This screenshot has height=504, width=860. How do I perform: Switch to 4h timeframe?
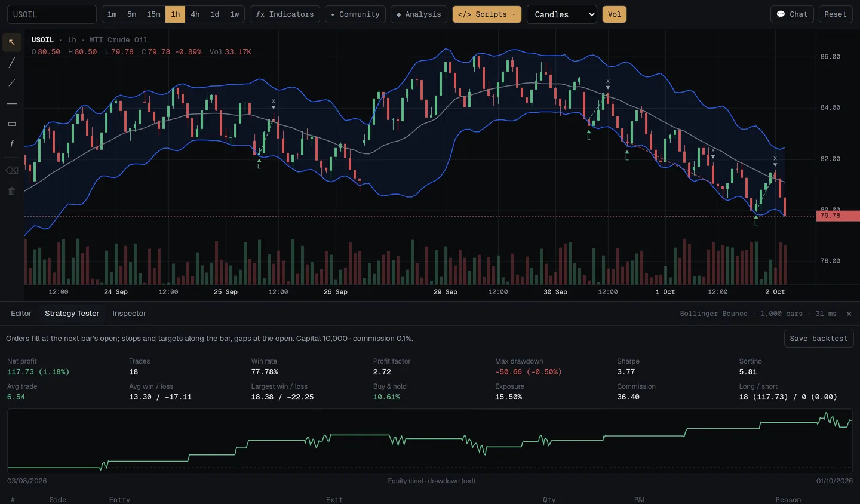pos(195,14)
